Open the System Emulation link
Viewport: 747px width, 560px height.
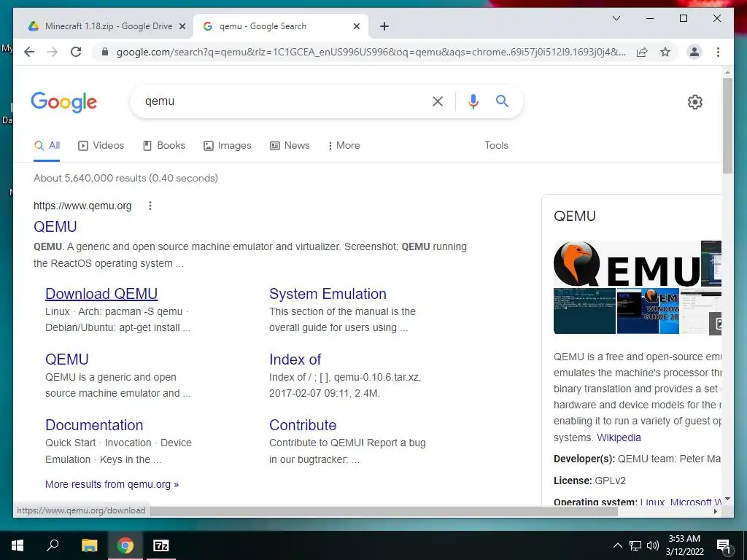[328, 294]
